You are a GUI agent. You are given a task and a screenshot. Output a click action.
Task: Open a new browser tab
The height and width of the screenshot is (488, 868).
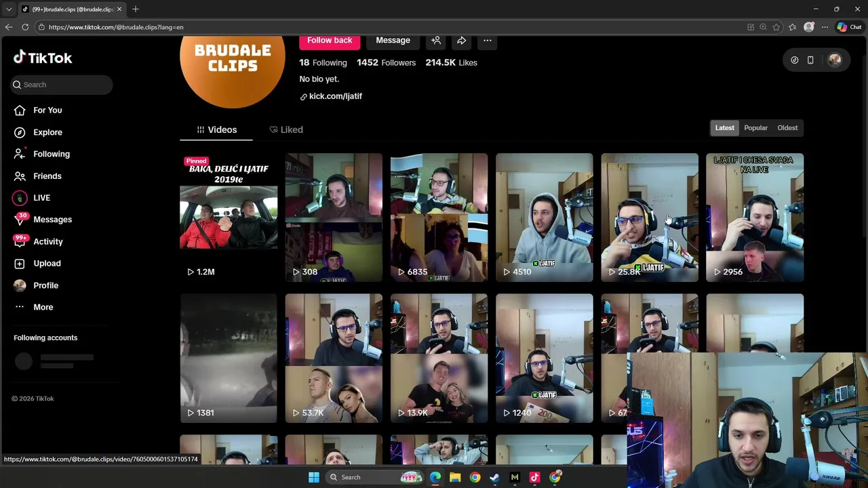[136, 9]
